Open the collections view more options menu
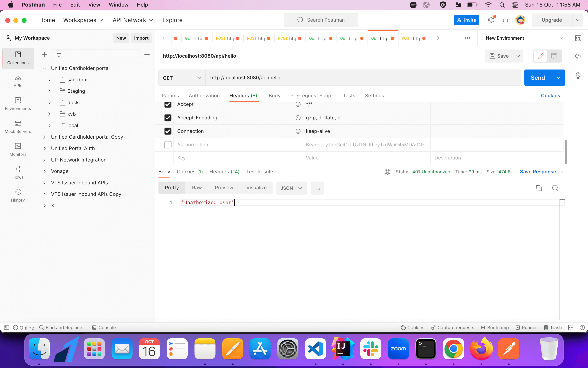The image size is (588, 368). coord(147,55)
